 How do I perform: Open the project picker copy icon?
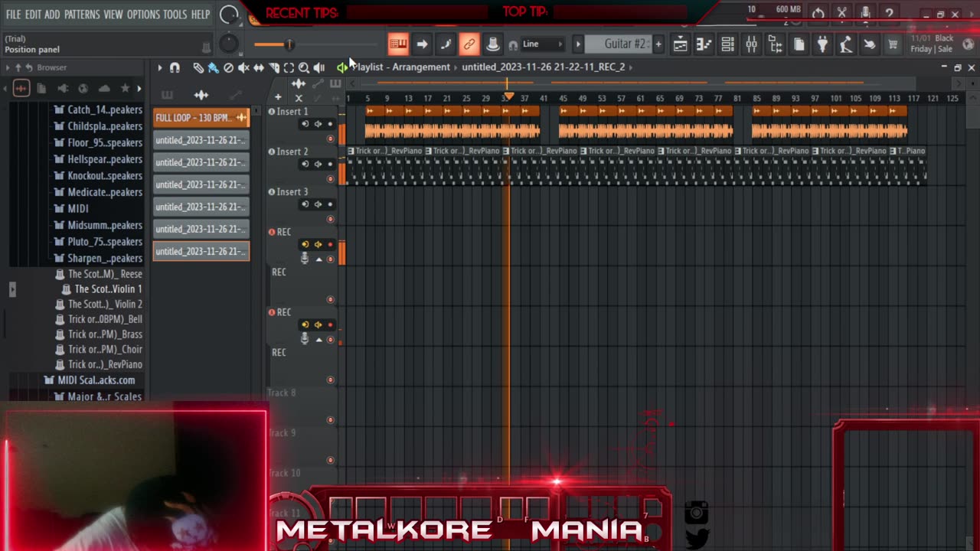coord(799,44)
